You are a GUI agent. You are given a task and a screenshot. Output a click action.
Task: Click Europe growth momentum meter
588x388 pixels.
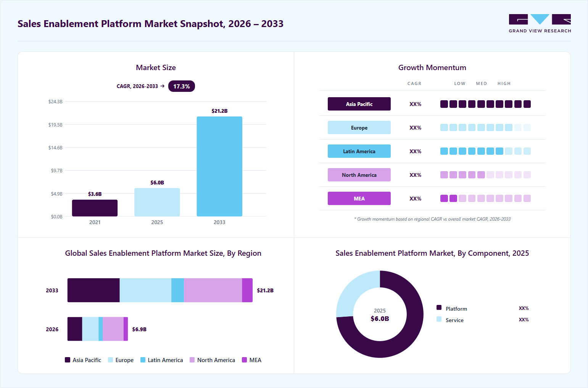click(485, 128)
